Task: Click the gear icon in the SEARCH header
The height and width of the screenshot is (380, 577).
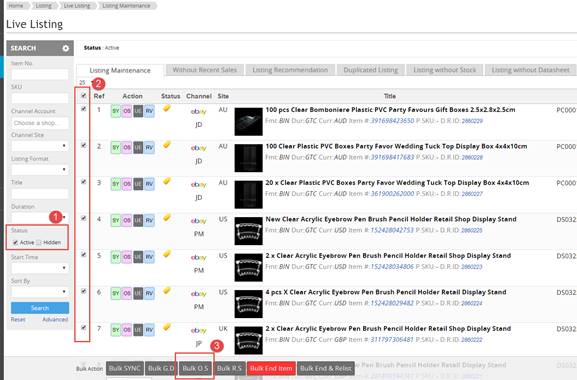Action: coord(66,48)
